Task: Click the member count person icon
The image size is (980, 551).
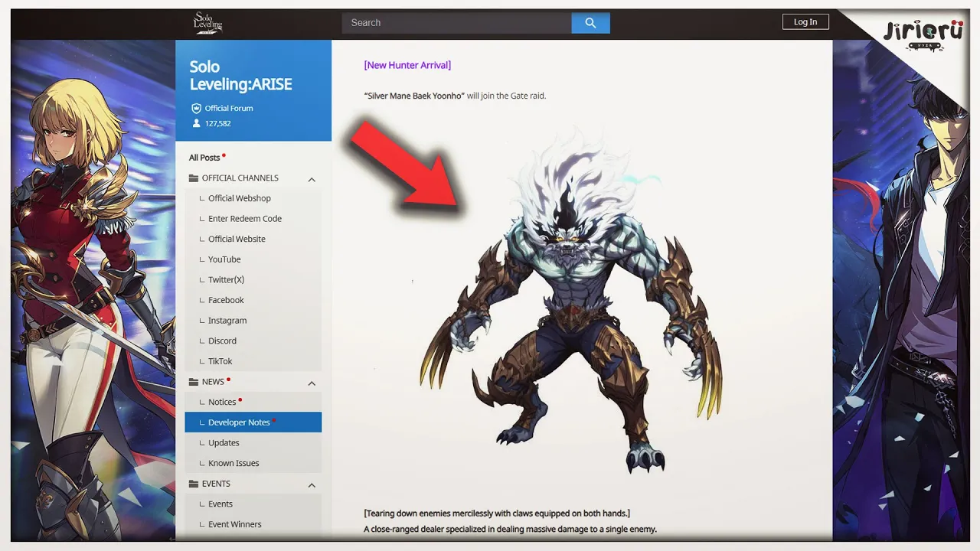Action: coord(196,123)
